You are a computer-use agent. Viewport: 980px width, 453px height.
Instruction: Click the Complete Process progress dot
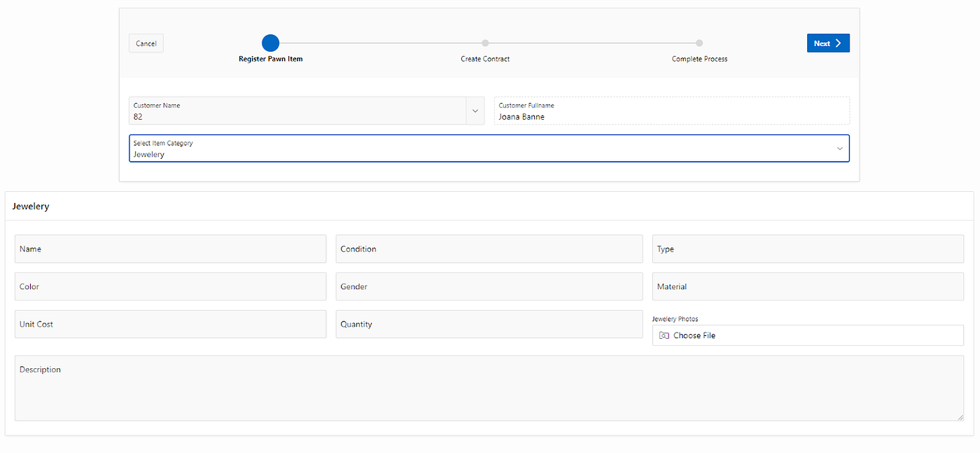pos(699,43)
